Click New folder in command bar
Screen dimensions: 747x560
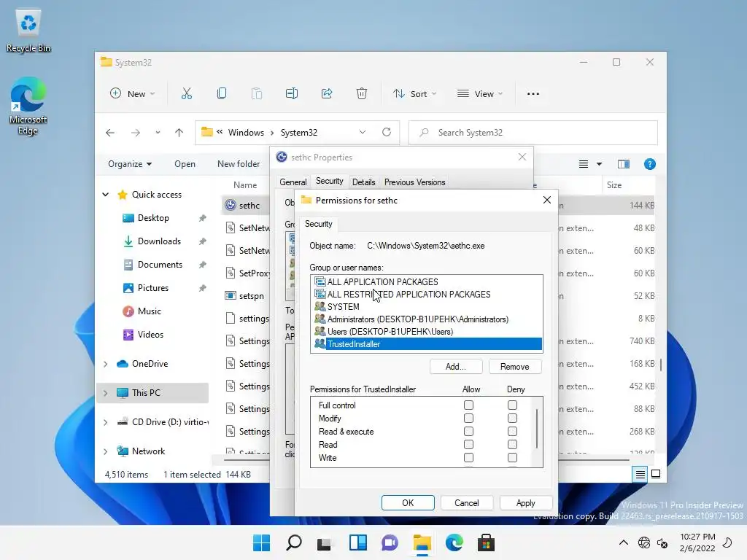239,164
